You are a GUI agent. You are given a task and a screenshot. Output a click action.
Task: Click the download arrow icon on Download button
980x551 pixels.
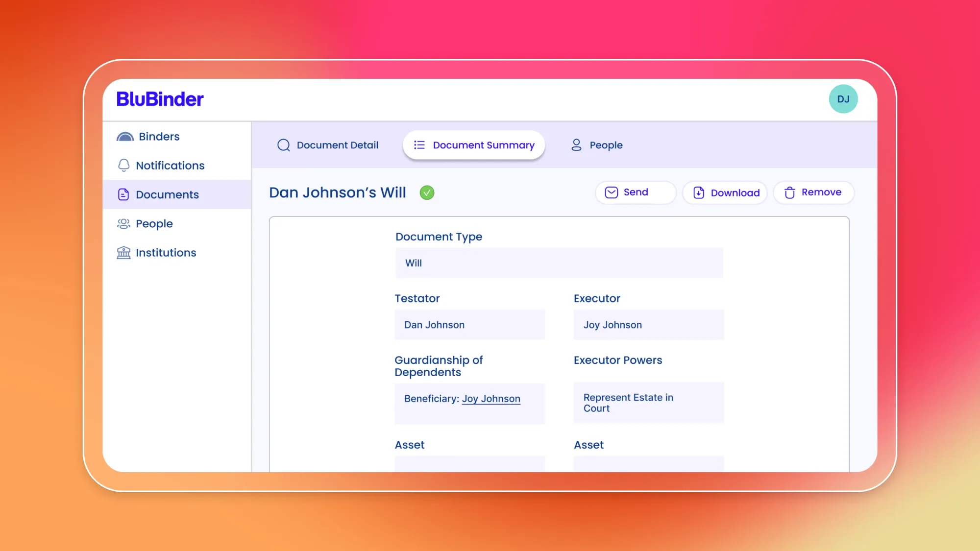(x=700, y=192)
